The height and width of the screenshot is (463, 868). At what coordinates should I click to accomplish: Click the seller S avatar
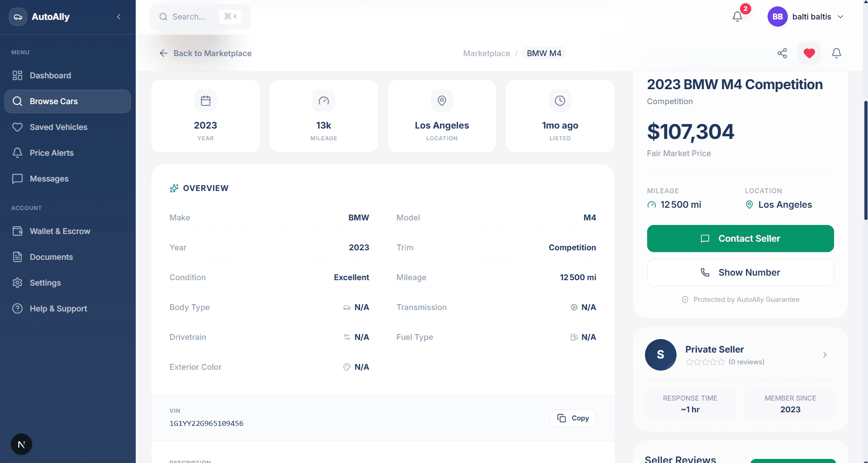click(661, 355)
